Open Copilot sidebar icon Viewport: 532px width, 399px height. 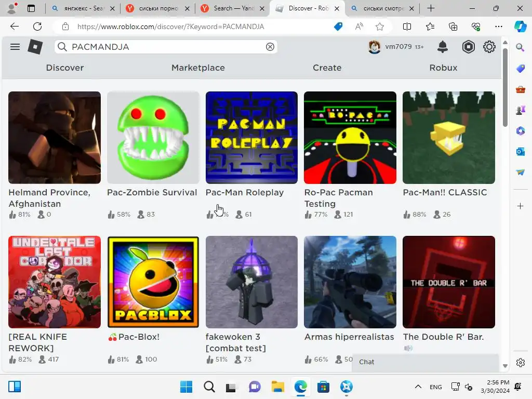(x=520, y=26)
